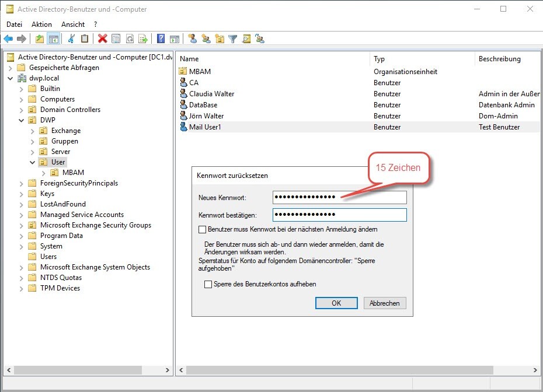543x392 pixels.
Task: Click the Find objects toolbar icon
Action: [246, 39]
